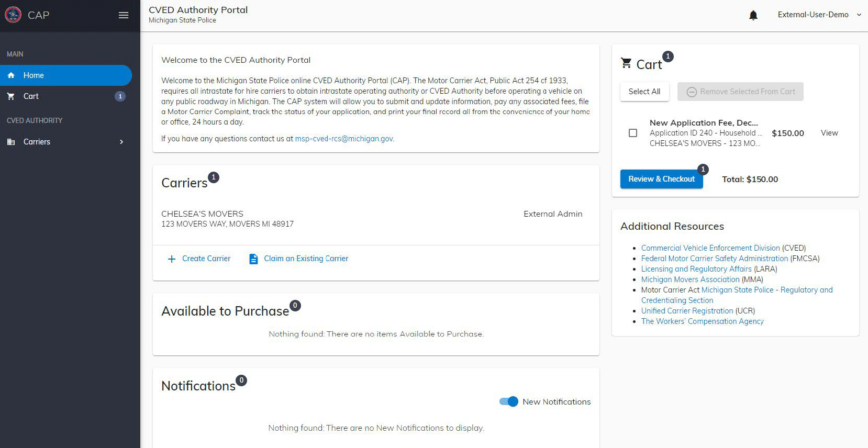View the New Application Fee cart item
The width and height of the screenshot is (868, 448).
tap(829, 133)
